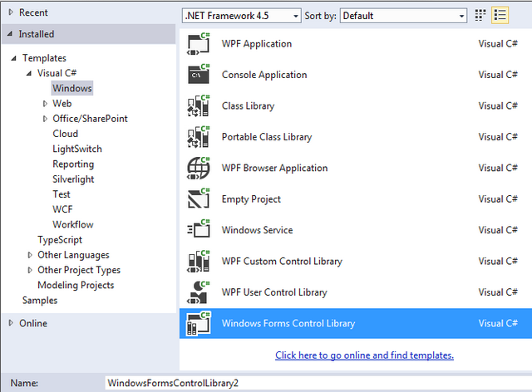532x392 pixels.
Task: Open the .NET Framework 4.5 version dropdown
Action: click(x=242, y=16)
